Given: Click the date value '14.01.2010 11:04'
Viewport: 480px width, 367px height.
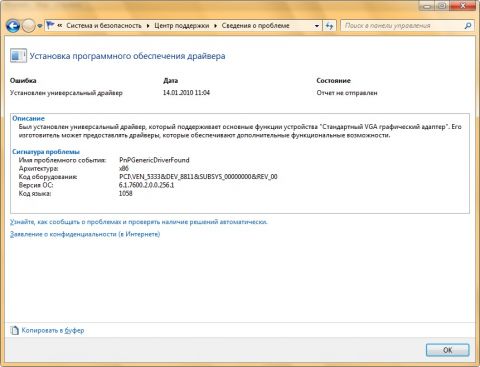Looking at the screenshot, I should tap(186, 93).
